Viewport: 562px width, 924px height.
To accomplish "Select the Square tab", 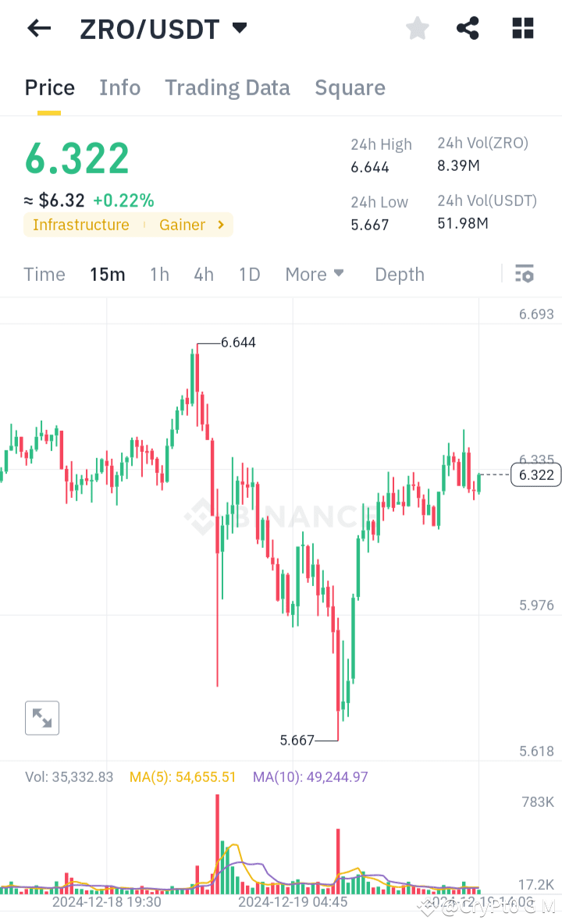I will (350, 87).
